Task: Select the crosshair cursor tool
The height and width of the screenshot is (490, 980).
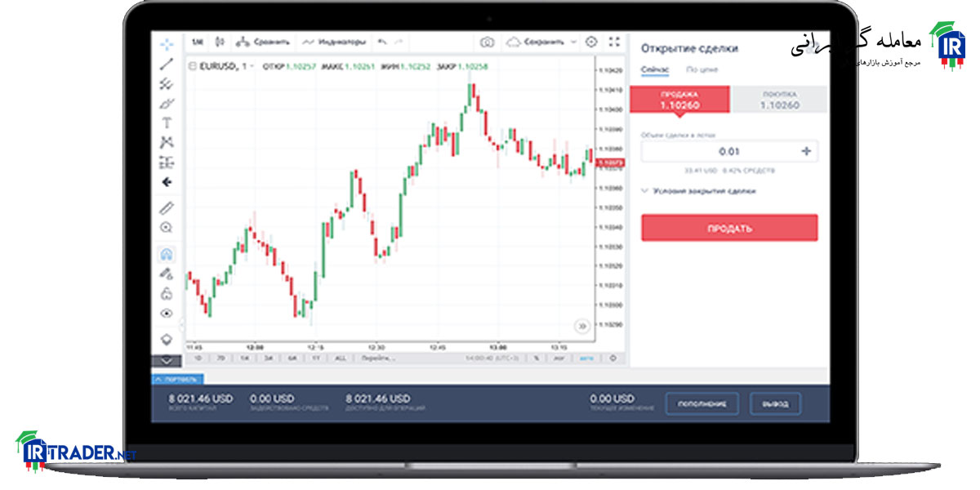Action: [167, 43]
